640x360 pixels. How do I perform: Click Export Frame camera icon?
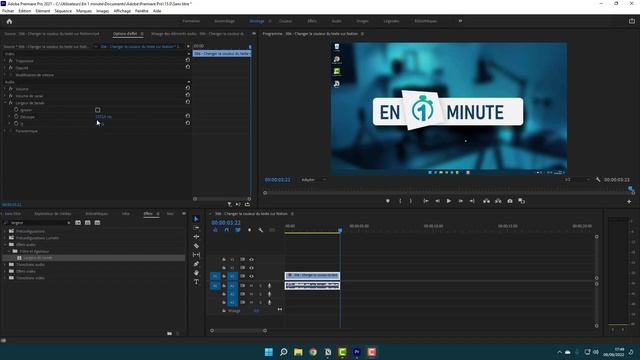(x=510, y=201)
